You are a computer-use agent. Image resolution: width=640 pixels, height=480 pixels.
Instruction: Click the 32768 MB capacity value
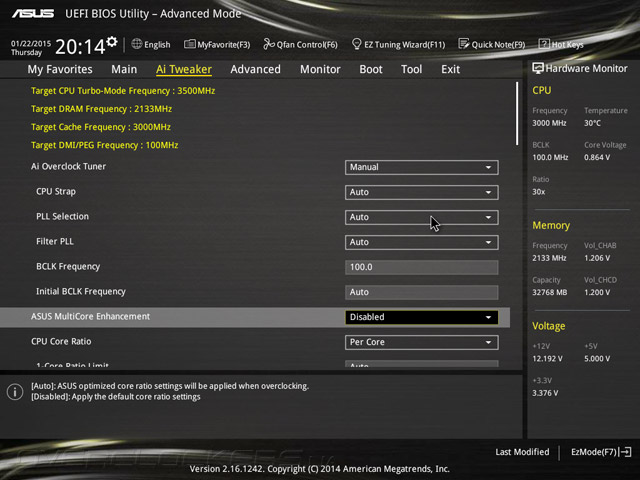pos(549,292)
